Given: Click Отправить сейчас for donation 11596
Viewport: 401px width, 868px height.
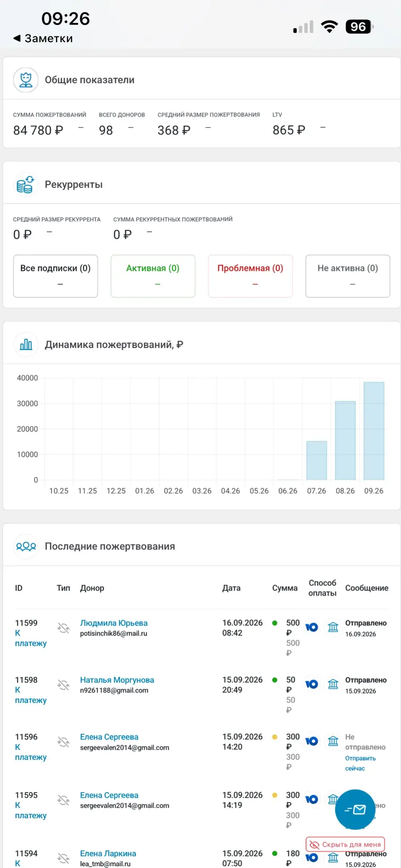Looking at the screenshot, I should 360,763.
